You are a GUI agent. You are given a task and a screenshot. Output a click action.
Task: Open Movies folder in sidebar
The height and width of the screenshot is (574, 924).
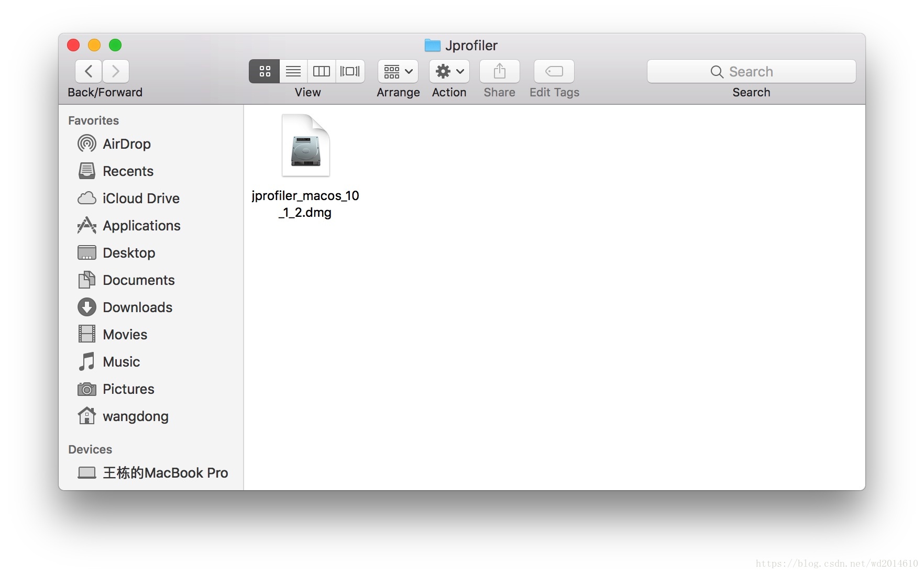151,334
